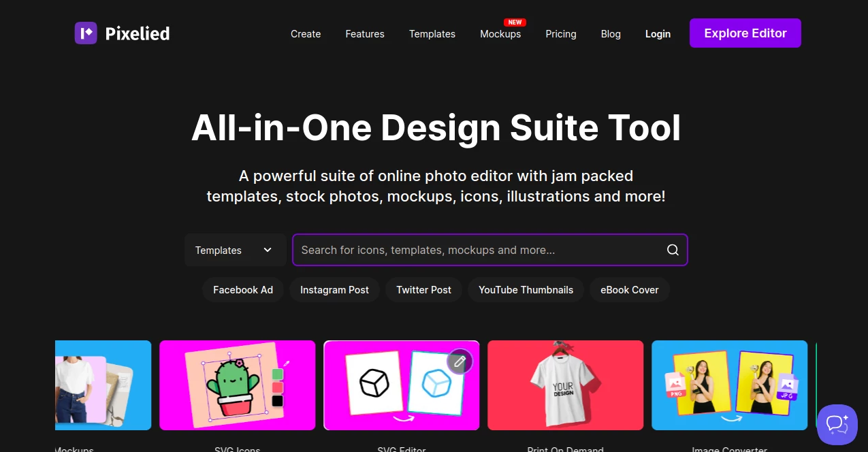Open the SVG Icons cactus thumbnail
The height and width of the screenshot is (452, 868).
(x=237, y=385)
